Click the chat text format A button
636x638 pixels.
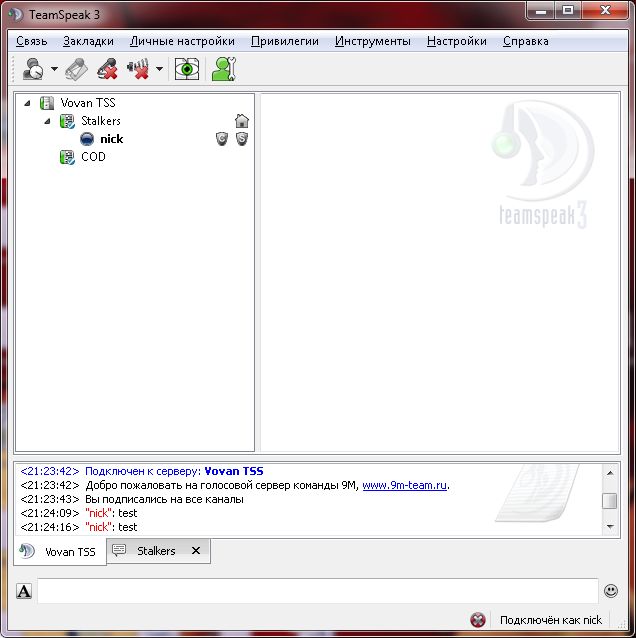tap(24, 591)
